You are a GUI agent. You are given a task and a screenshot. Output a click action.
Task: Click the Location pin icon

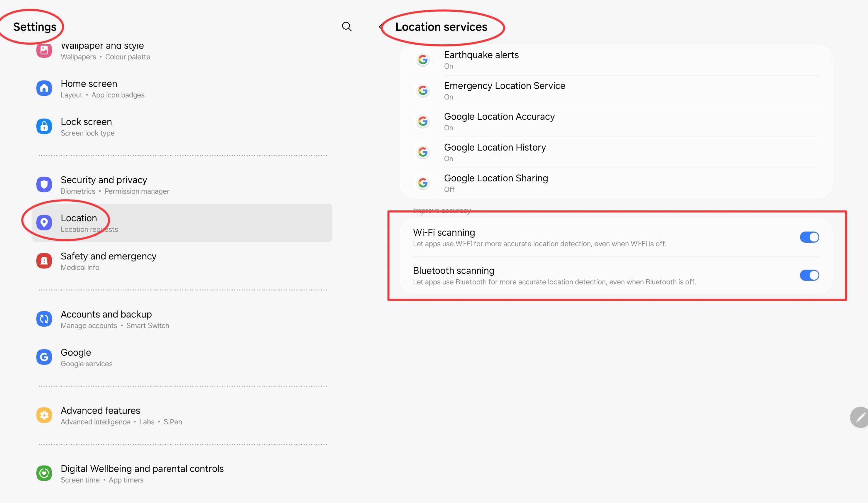pos(44,222)
